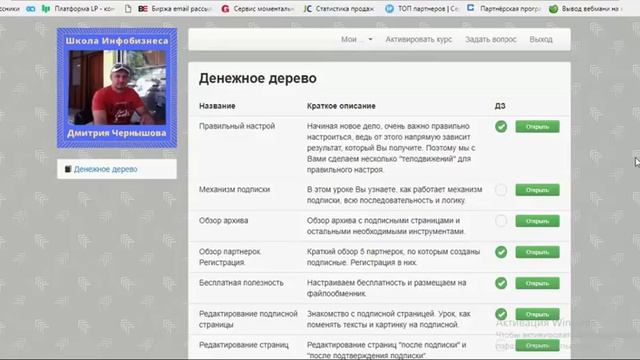640x360 pixels.
Task: Open the 'Мои ...' dropdown menu
Action: [356, 40]
